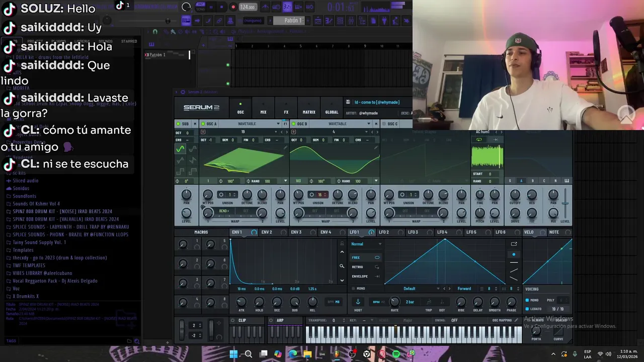Open OSC A RAND options dropdown arrow
Screen dimensions: 644x362
[285, 181]
